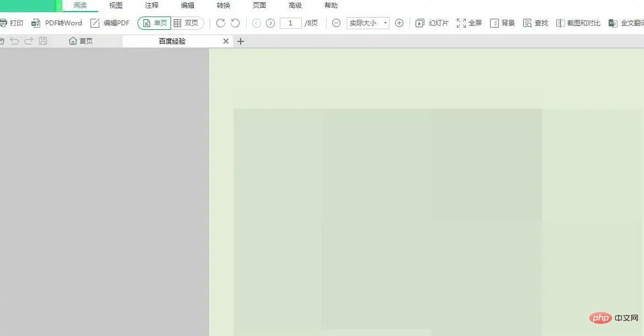Click the Undo arrow icon
This screenshot has width=644, height=336.
click(14, 41)
